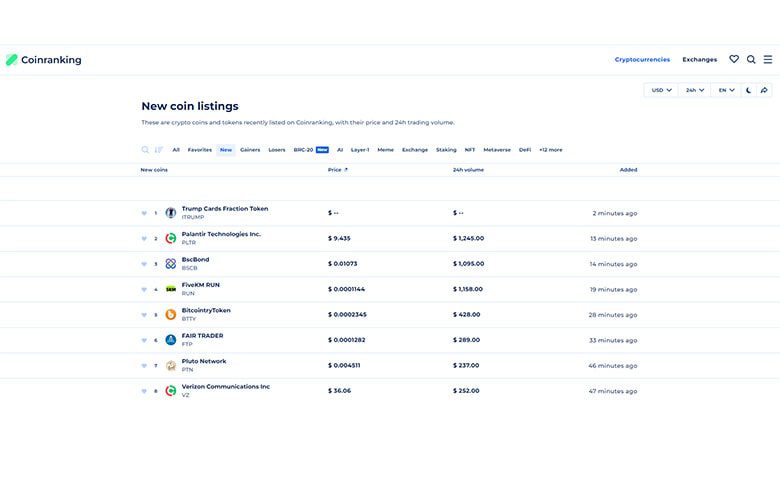Open Trump Cards Fraction Token name link

click(x=225, y=209)
